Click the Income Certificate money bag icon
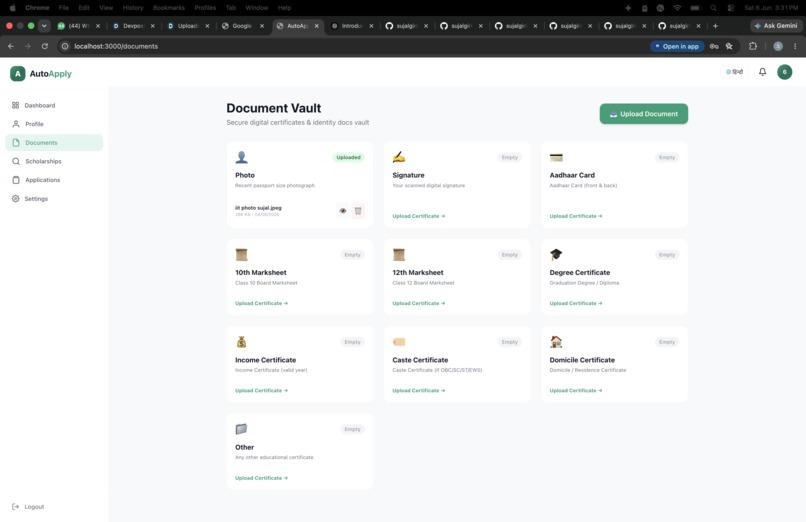Screen dimensions: 806x522 click(242, 342)
